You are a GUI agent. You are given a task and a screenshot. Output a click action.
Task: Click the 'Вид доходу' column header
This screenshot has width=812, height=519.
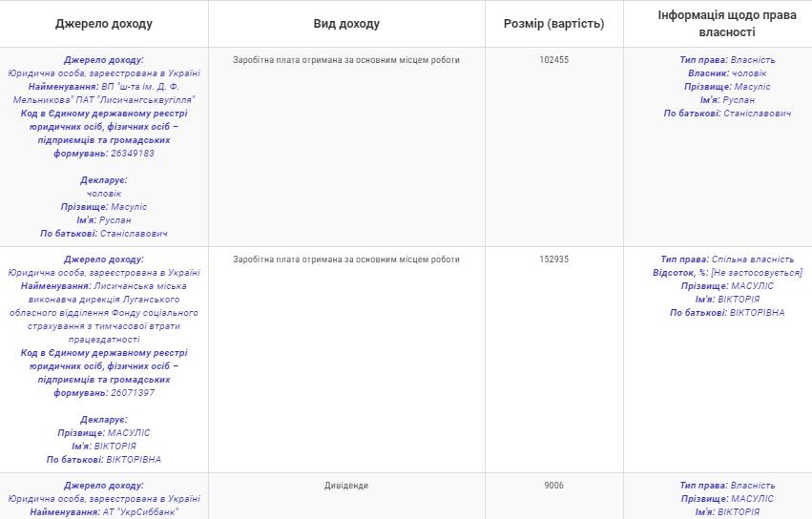[x=345, y=24]
